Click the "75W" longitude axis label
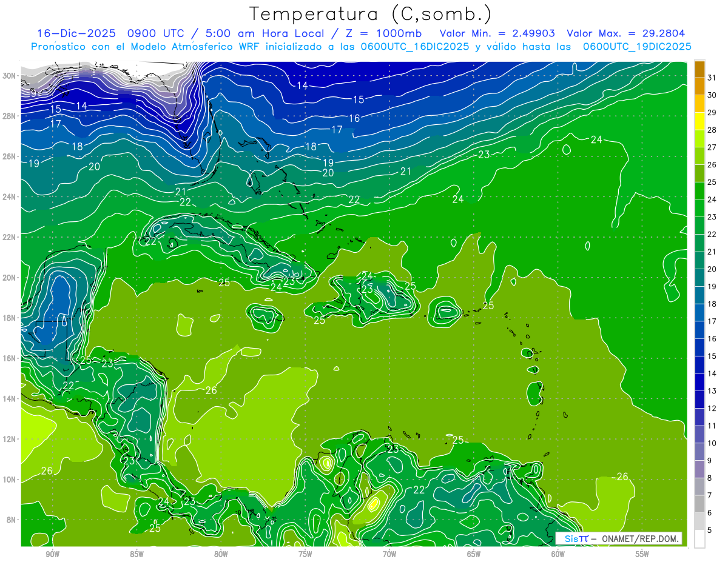The width and height of the screenshot is (728, 562). (x=305, y=554)
